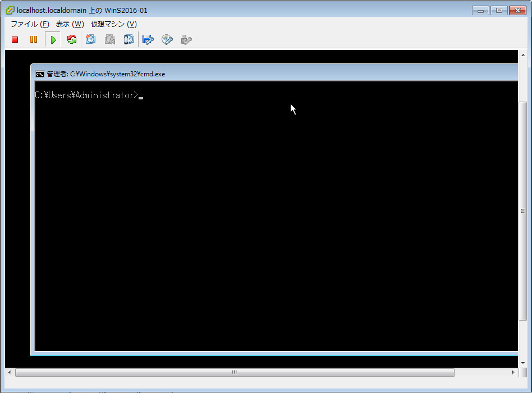Click the horizontal scrollbar left arrow
This screenshot has height=393, width=532.
(x=10, y=372)
